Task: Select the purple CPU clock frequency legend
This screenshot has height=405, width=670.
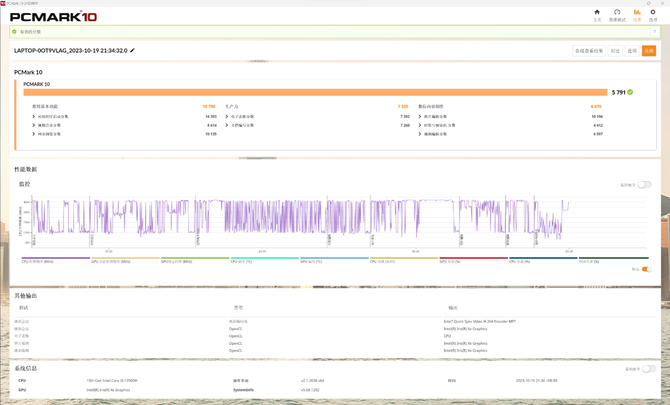Action: pyautogui.click(x=56, y=260)
